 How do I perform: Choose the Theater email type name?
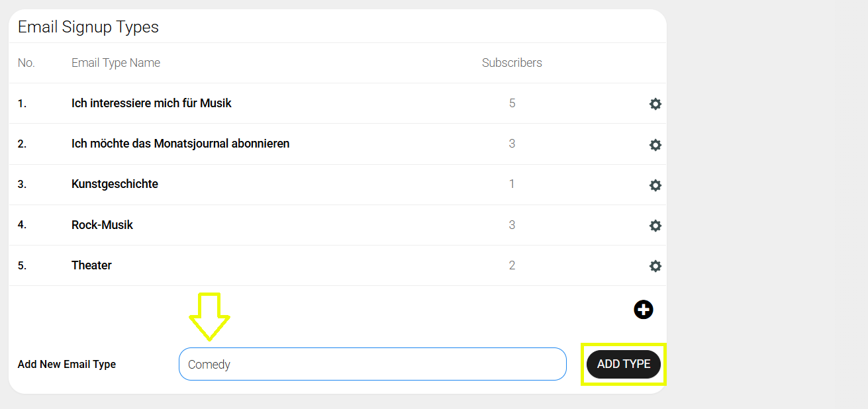pyautogui.click(x=91, y=265)
